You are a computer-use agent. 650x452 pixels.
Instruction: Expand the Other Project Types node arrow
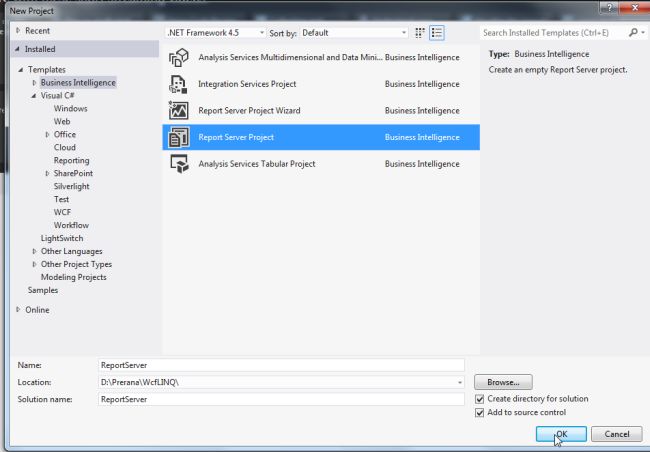(34, 264)
